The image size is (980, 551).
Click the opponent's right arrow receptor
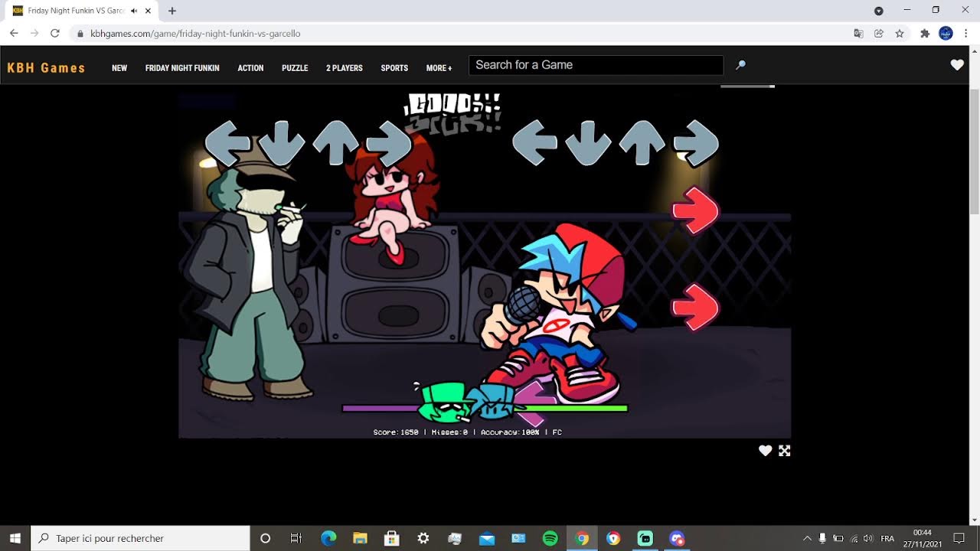click(x=389, y=143)
